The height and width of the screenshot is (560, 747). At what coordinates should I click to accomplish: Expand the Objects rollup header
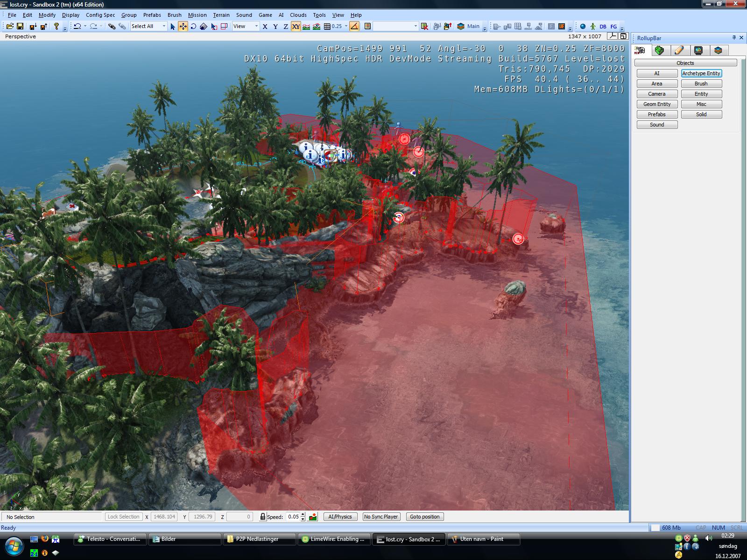tap(685, 63)
